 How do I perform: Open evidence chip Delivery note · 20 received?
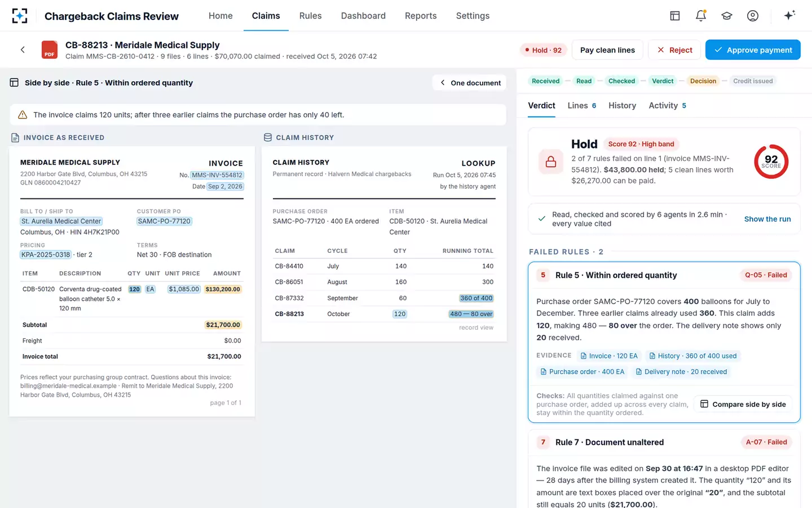click(681, 371)
